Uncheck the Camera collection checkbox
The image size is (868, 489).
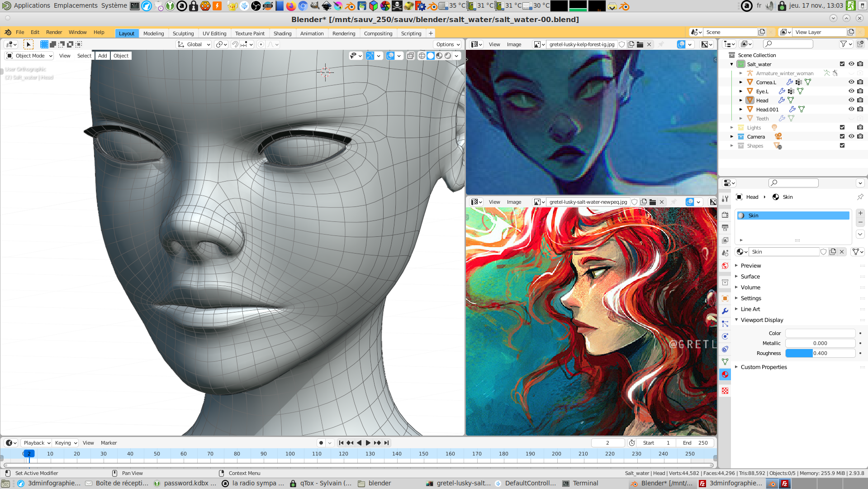coord(842,136)
